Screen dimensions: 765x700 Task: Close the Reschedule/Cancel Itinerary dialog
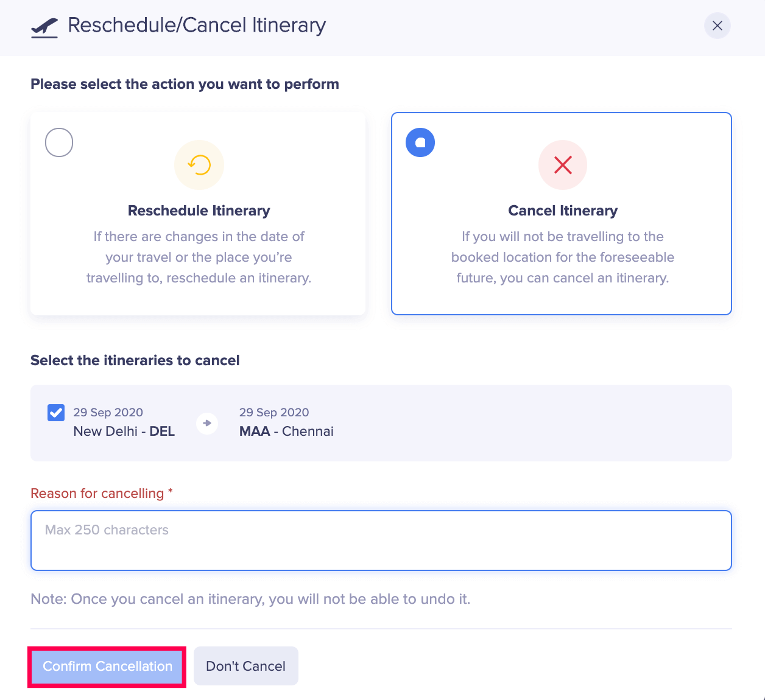717,26
